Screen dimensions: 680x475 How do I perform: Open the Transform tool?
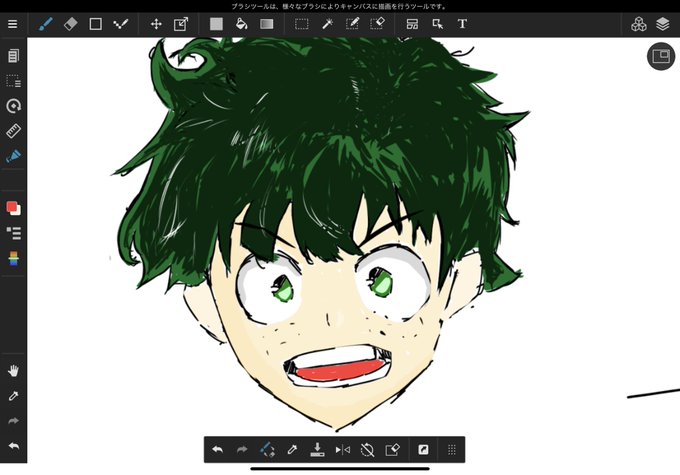pos(181,24)
